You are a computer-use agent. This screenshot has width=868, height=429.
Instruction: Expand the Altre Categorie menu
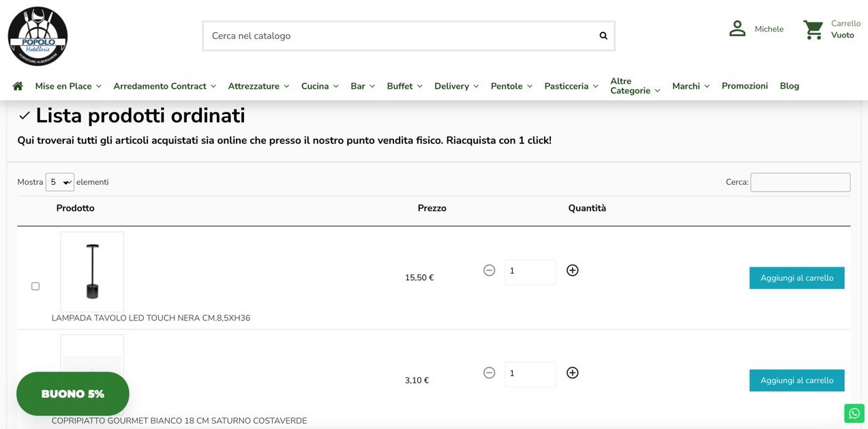(635, 86)
